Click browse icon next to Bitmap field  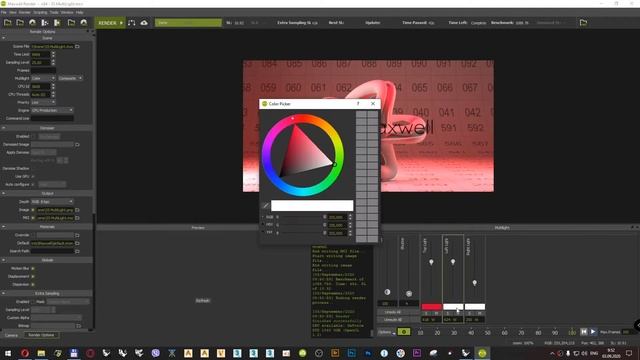point(79,326)
